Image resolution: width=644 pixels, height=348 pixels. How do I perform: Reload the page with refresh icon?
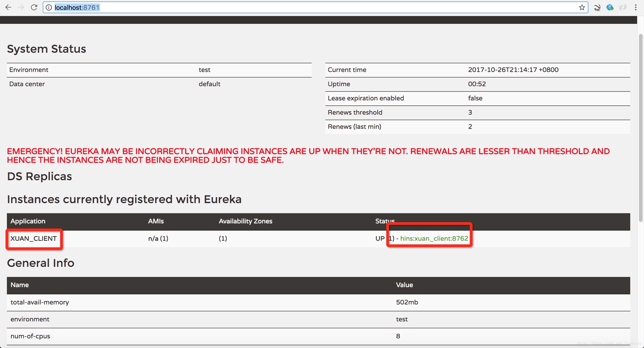pos(34,8)
